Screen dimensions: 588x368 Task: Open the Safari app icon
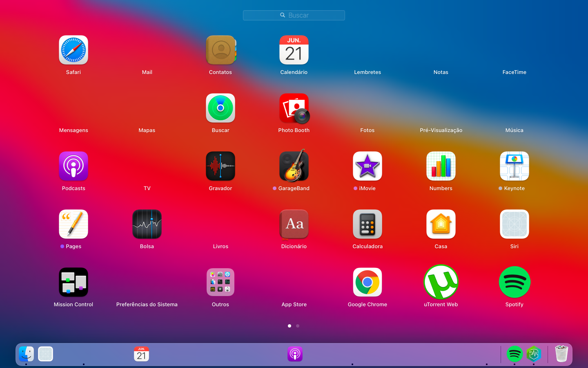point(73,50)
